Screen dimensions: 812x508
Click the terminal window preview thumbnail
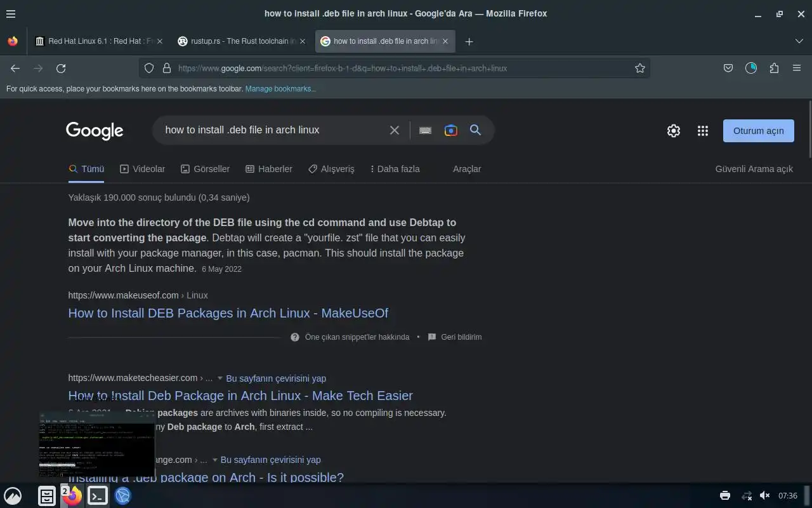[97, 444]
